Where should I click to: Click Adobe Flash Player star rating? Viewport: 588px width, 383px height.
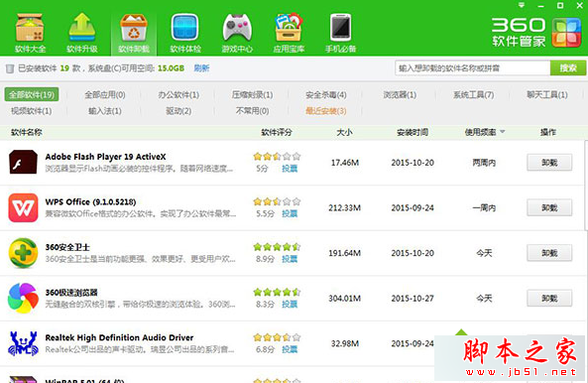coord(277,156)
